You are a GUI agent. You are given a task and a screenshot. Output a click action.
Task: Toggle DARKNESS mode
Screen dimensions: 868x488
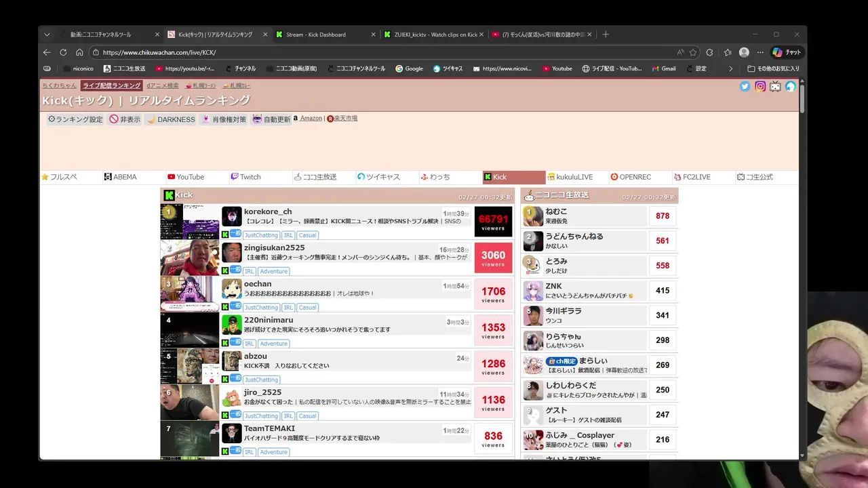coord(171,119)
